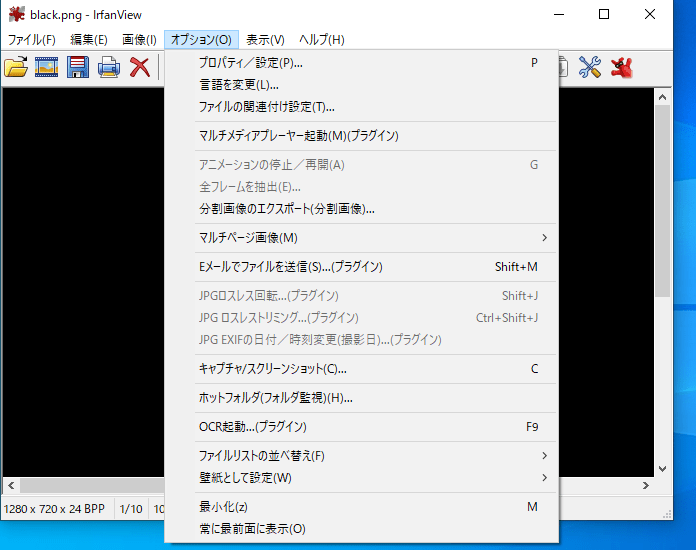Toggle 常に最前面に表示(O) option
Viewport: 696px width, 550px height.
tap(362, 529)
